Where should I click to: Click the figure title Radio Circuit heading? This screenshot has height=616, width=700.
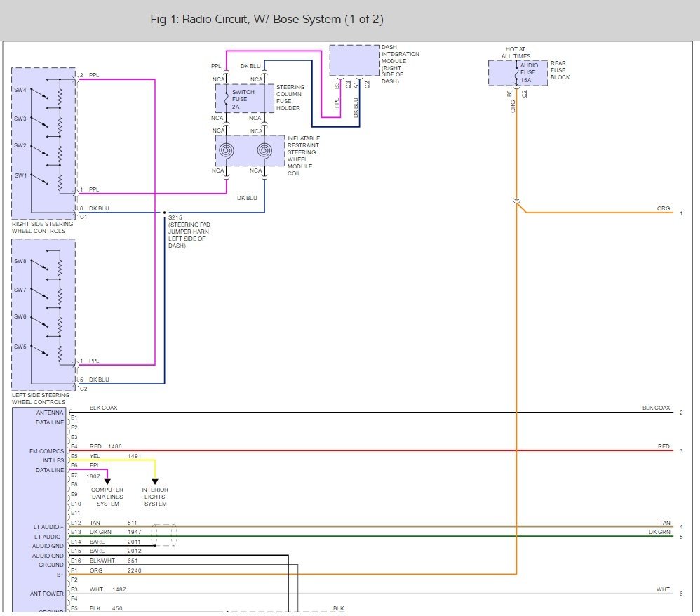click(x=267, y=19)
